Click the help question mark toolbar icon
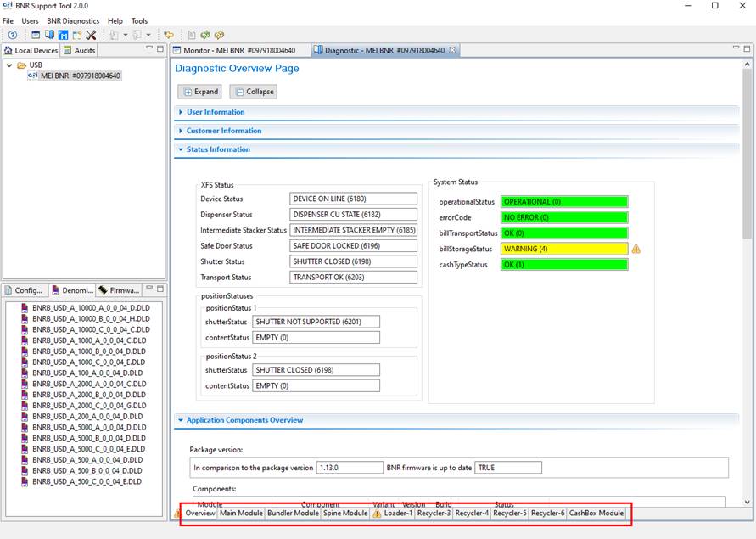Viewport: 756px width, 539px height. (13, 35)
